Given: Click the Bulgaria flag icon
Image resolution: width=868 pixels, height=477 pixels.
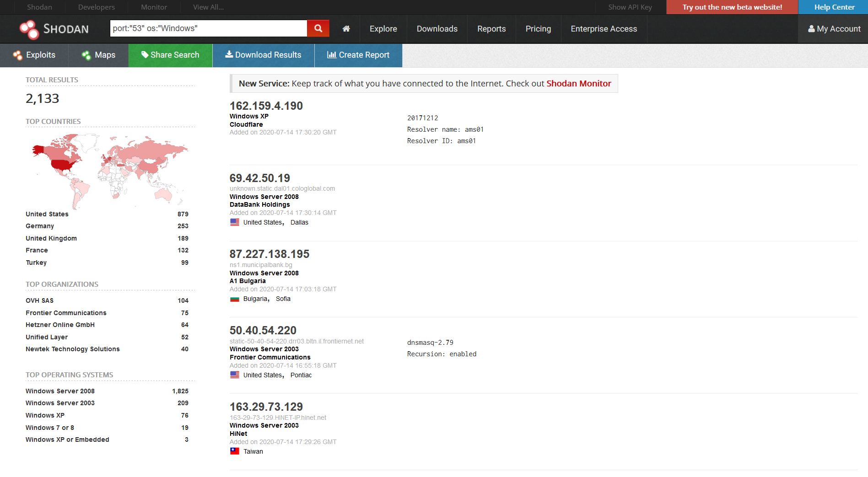Looking at the screenshot, I should (235, 299).
